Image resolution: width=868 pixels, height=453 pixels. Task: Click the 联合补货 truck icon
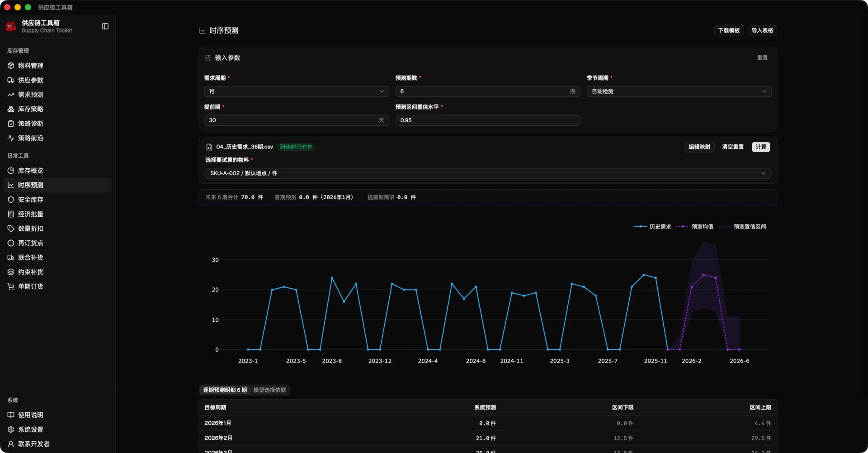tap(11, 257)
